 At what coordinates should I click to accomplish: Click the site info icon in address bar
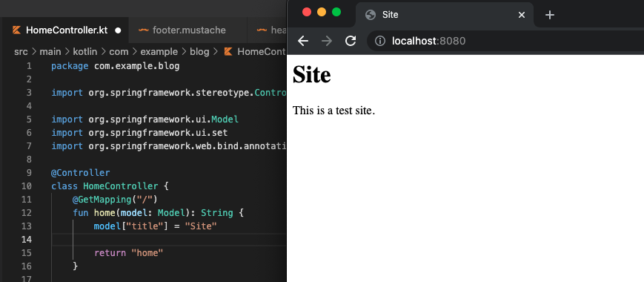coord(380,41)
